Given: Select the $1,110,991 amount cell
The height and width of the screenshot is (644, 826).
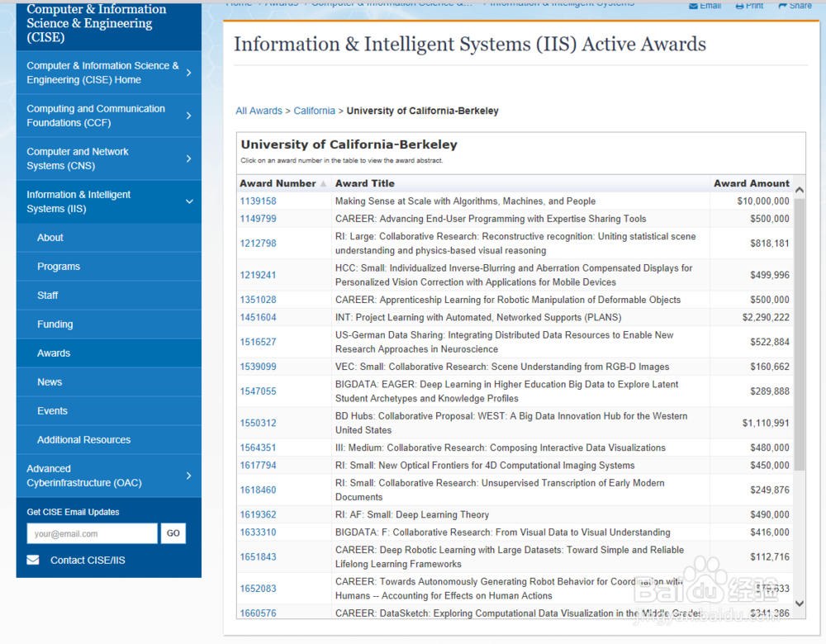Looking at the screenshot, I should (766, 423).
